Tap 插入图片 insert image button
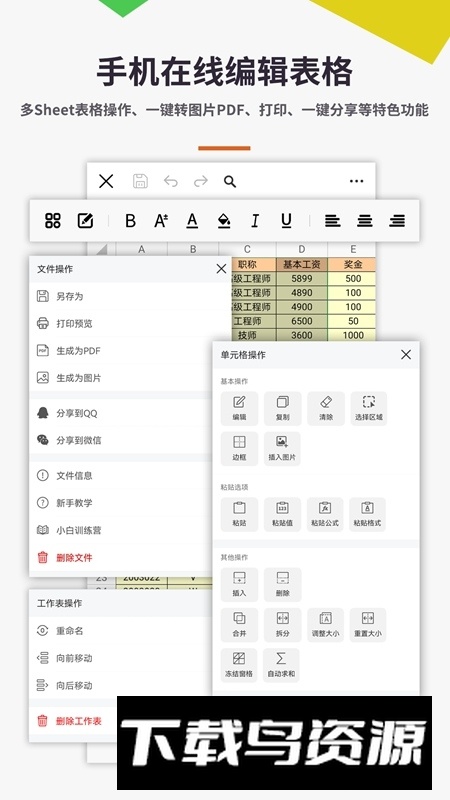The height and width of the screenshot is (800, 450). [x=282, y=448]
